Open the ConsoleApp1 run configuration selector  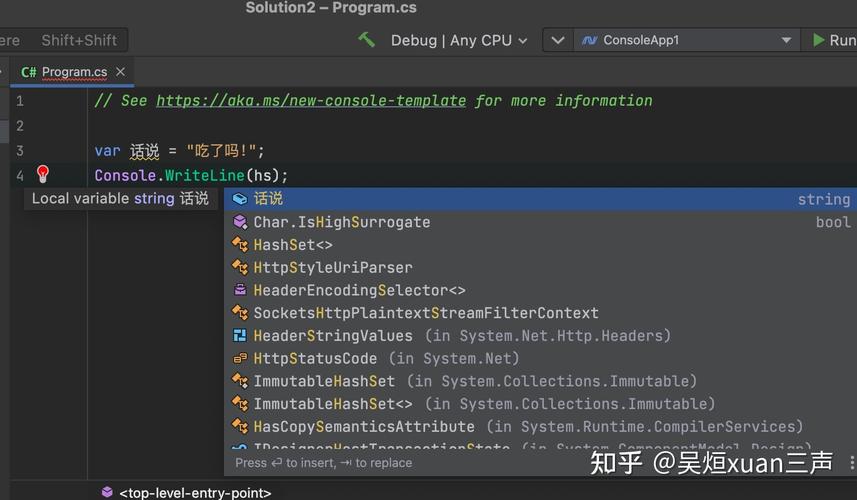pos(686,40)
